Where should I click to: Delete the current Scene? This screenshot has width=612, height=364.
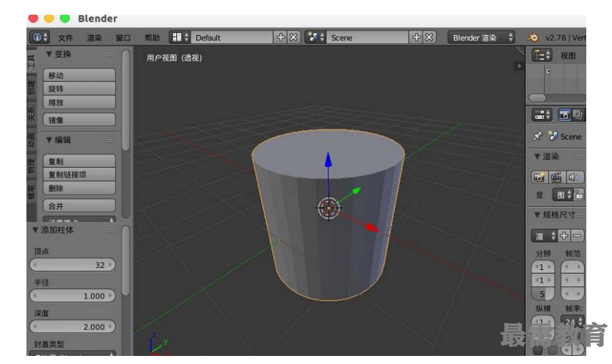tap(429, 37)
